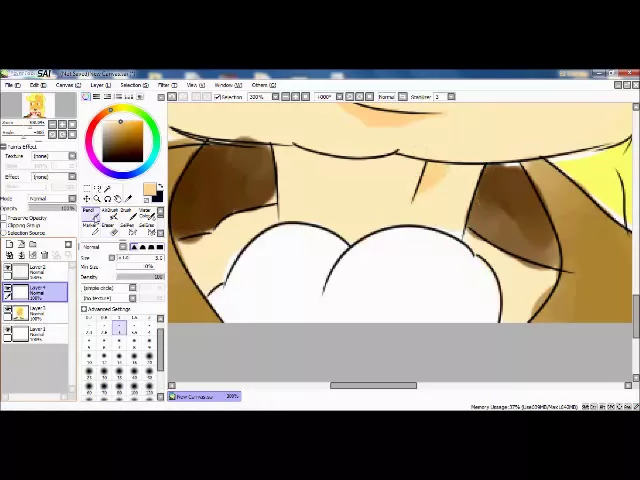The height and width of the screenshot is (480, 640).
Task: Enable Preserve Opacity checkbox
Action: coord(5,218)
